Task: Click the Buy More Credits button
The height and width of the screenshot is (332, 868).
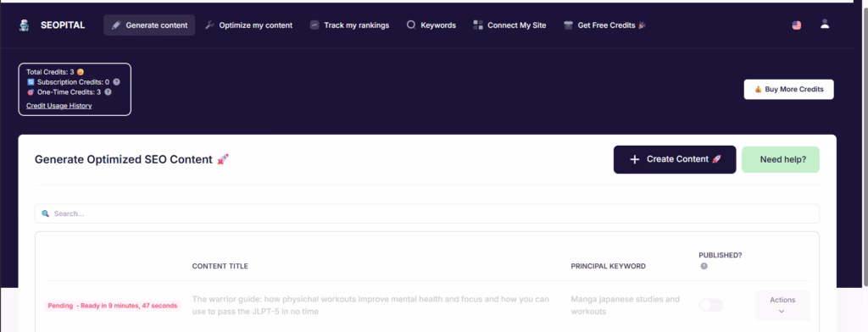Action: coord(789,89)
